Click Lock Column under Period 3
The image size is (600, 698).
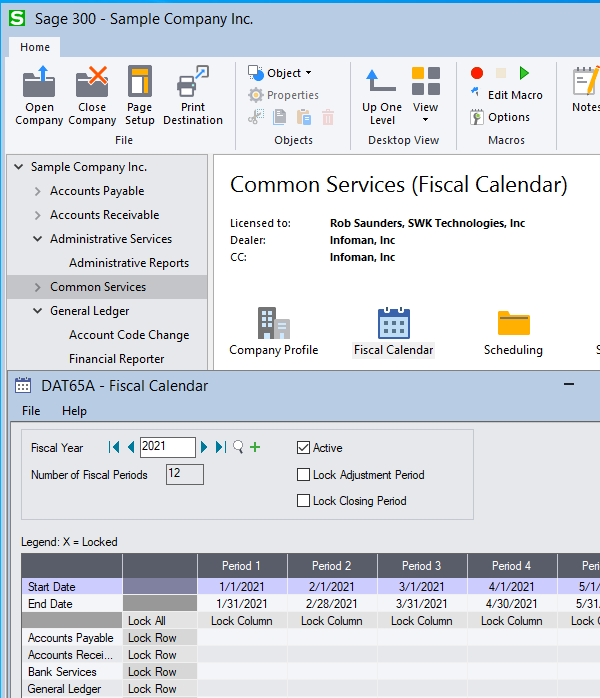(422, 621)
